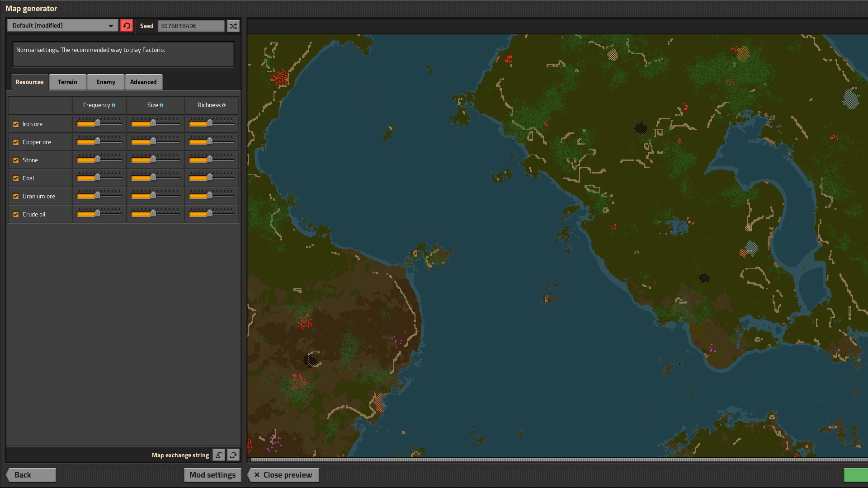Adjust the Stone frequency slider
Screen dimensions: 868x488
pyautogui.click(x=99, y=159)
